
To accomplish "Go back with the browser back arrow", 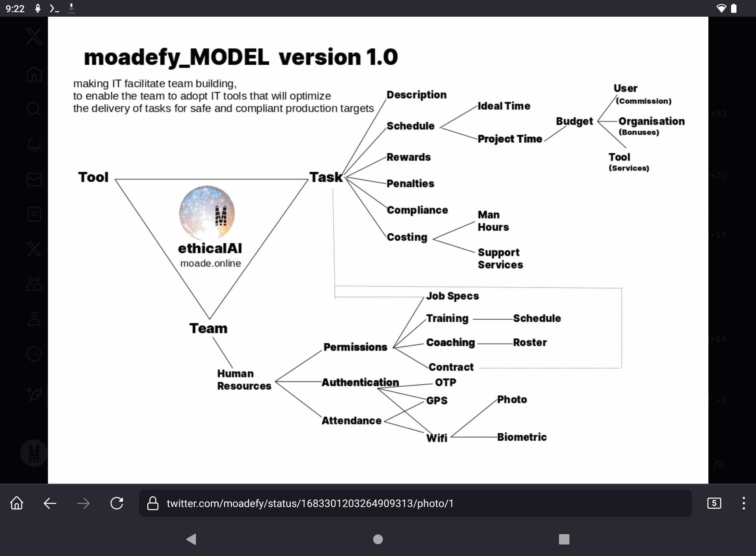I will pos(50,503).
